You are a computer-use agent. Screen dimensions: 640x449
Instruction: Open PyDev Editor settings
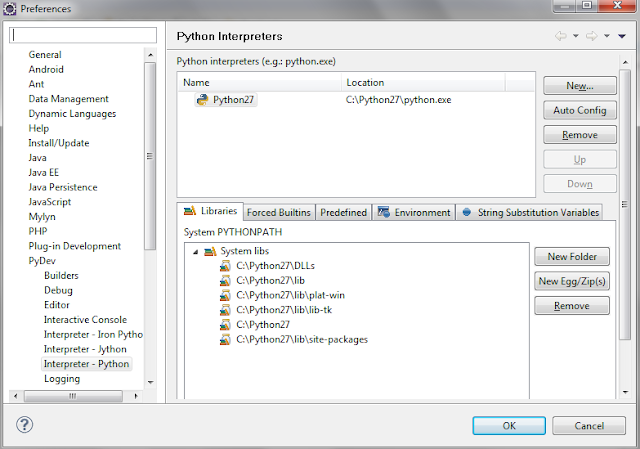[x=57, y=305]
